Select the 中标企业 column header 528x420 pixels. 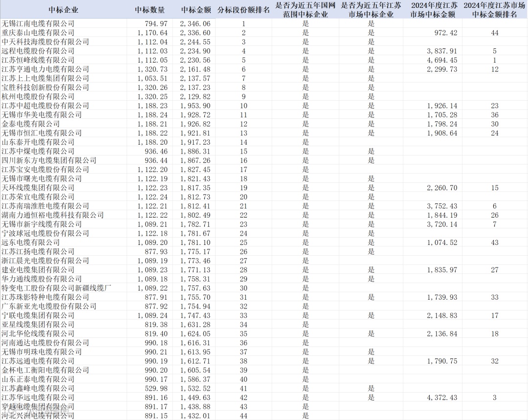pyautogui.click(x=63, y=10)
